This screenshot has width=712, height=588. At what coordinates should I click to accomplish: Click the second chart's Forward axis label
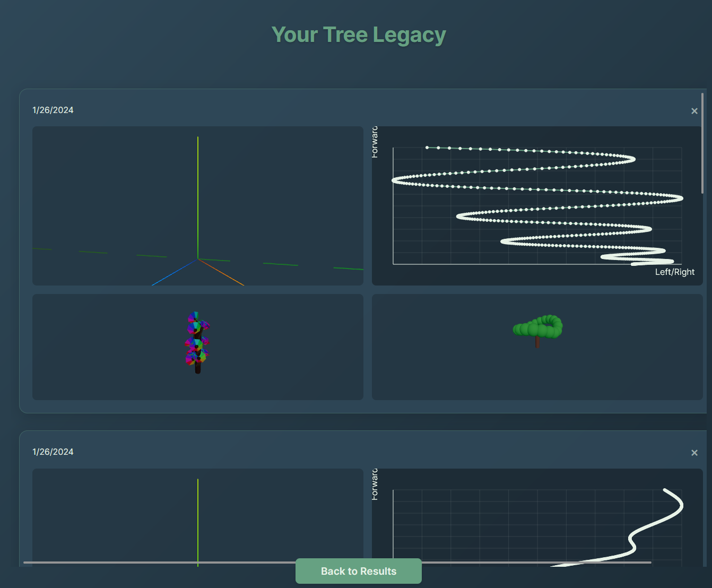click(x=375, y=485)
